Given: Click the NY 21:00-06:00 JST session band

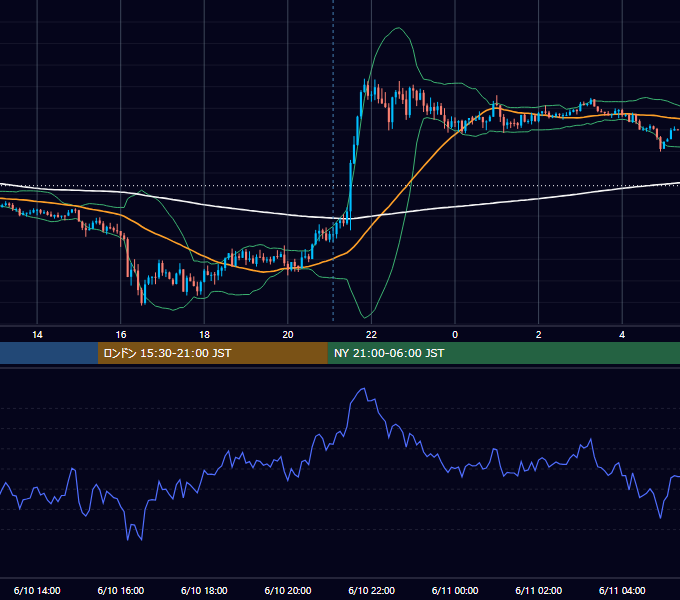Looking at the screenshot, I should click(503, 353).
